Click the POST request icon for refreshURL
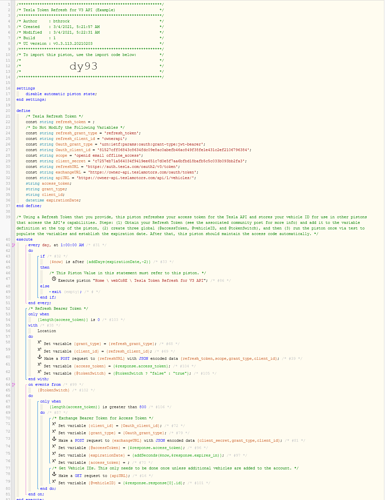Screen dimensions: 387x500 [x=39, y=357]
